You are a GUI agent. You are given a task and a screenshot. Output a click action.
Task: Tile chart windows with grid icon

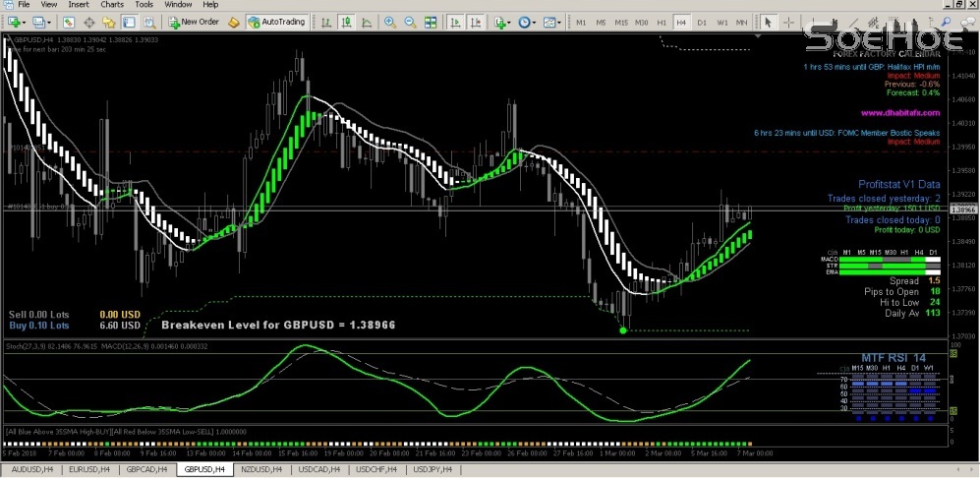coord(427,22)
